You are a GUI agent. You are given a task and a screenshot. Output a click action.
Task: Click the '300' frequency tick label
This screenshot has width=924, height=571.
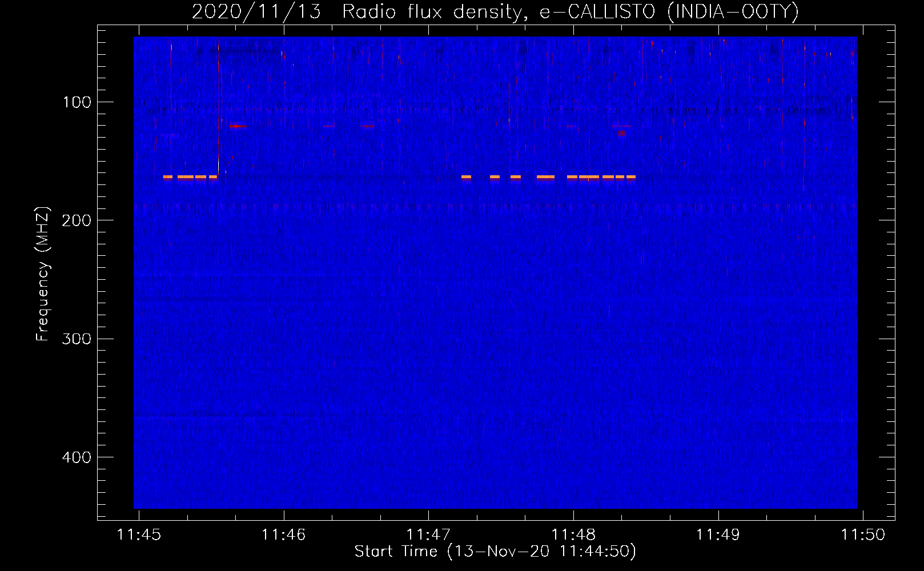pos(77,339)
